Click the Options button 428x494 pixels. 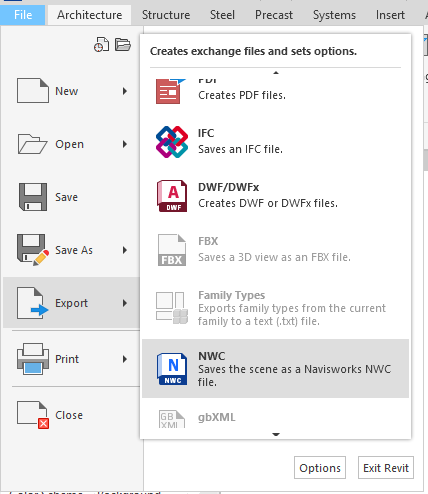tap(320, 468)
